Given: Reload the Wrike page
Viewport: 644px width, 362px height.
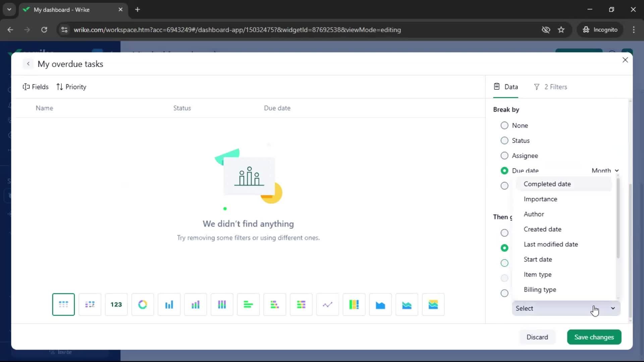Looking at the screenshot, I should tap(44, 30).
